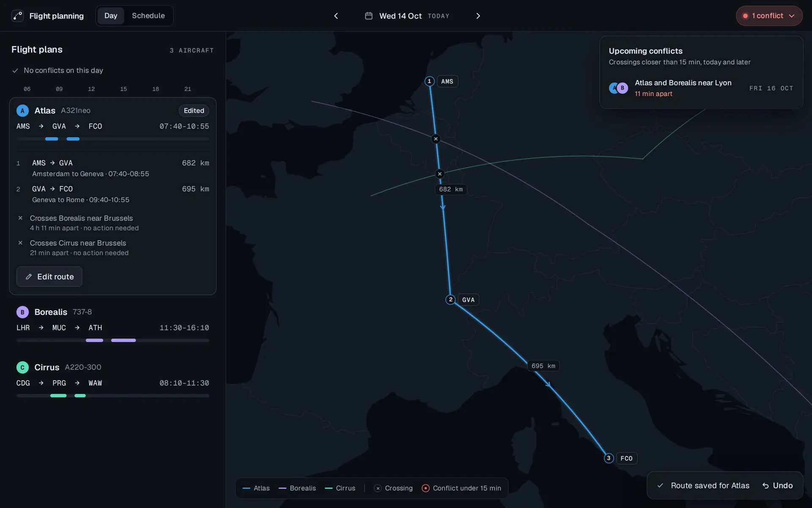Click Cirrus legend color line

(329, 489)
